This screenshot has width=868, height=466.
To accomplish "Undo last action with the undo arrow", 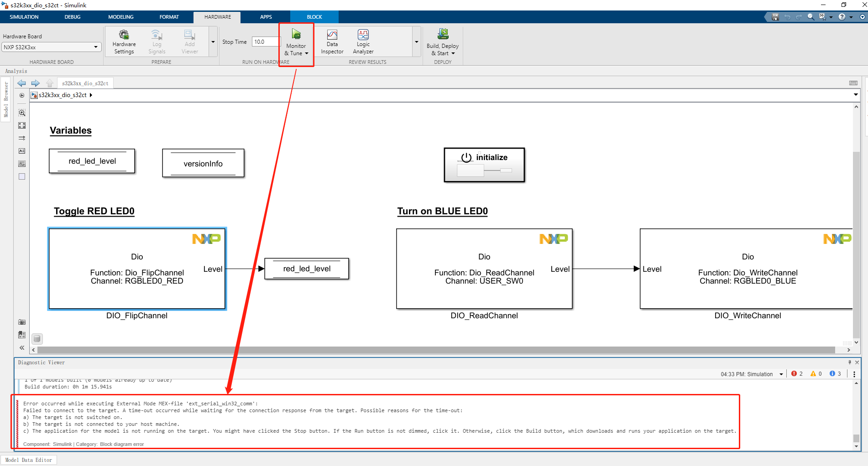I will 787,17.
